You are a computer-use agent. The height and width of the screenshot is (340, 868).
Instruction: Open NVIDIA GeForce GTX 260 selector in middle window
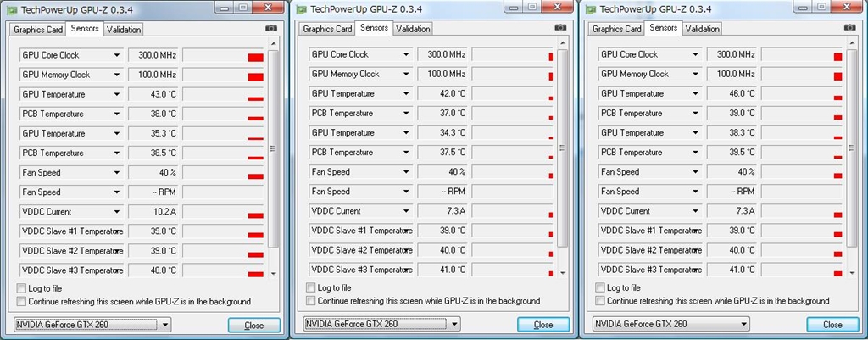[382, 325]
